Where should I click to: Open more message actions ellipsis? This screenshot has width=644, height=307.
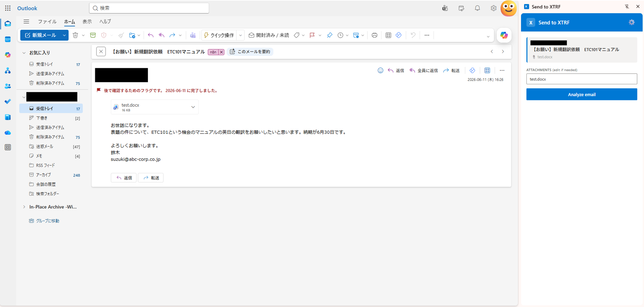click(502, 70)
